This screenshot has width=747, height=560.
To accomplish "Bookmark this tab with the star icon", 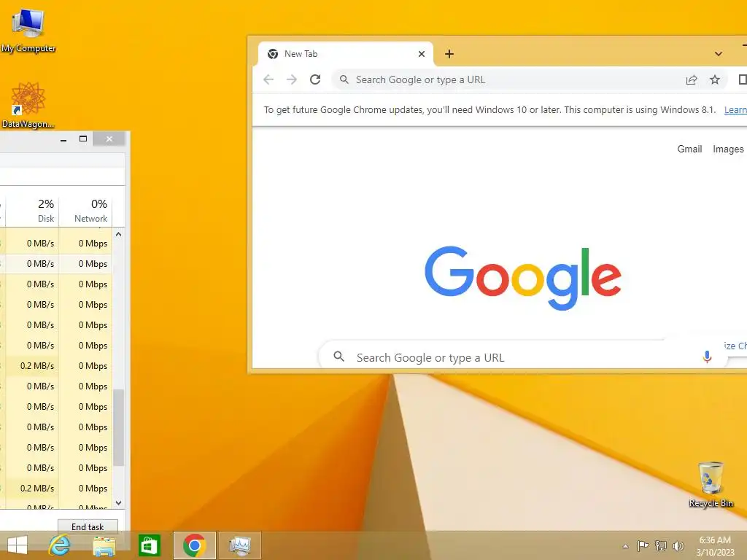I will pyautogui.click(x=715, y=79).
